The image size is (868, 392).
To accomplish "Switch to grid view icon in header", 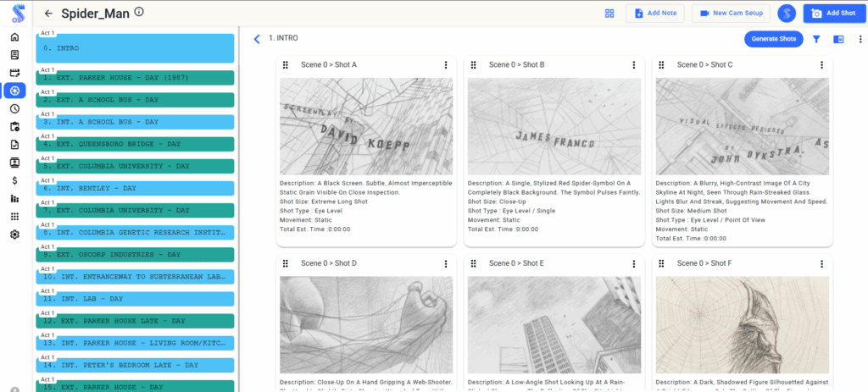I will 609,14.
